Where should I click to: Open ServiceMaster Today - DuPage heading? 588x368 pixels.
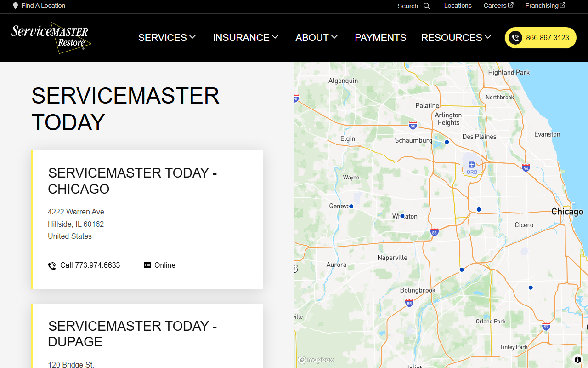[132, 334]
